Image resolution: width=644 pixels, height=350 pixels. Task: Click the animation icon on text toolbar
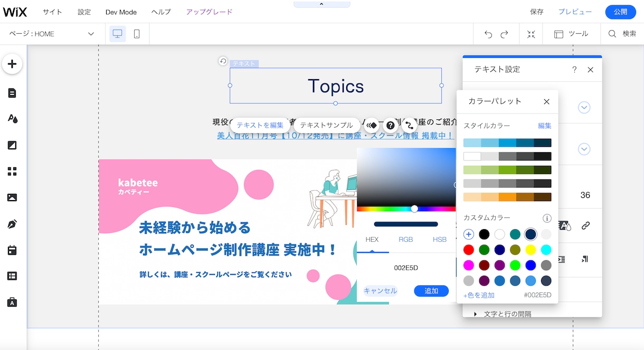tap(372, 125)
